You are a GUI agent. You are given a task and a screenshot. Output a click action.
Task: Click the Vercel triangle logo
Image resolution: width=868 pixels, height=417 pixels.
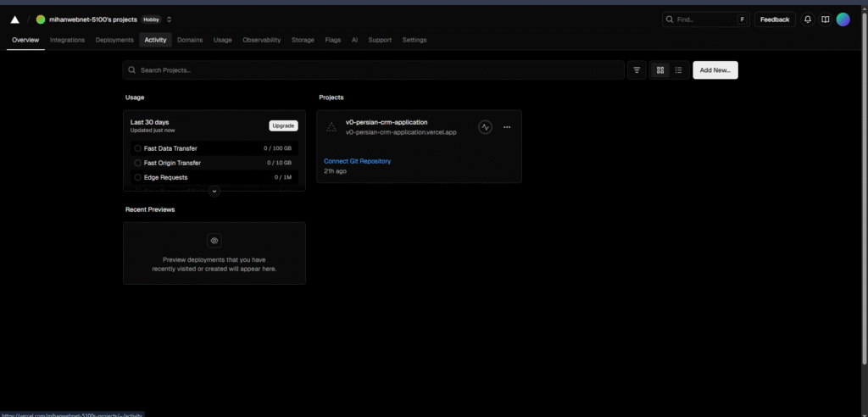pos(14,19)
